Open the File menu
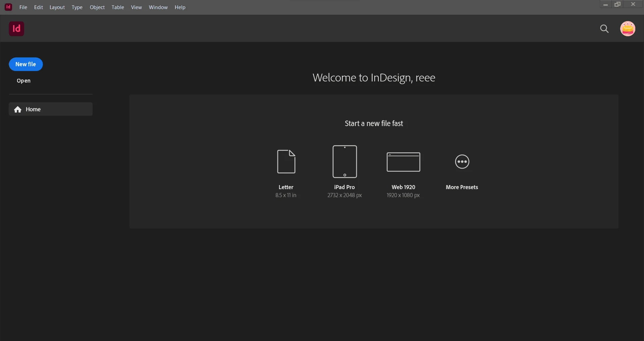 pos(23,7)
